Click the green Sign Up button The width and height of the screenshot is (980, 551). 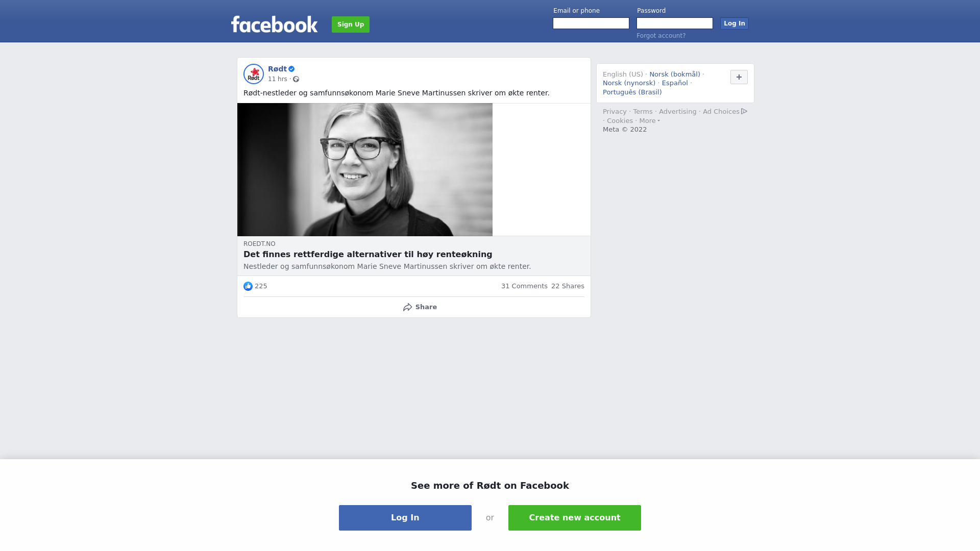click(x=351, y=24)
